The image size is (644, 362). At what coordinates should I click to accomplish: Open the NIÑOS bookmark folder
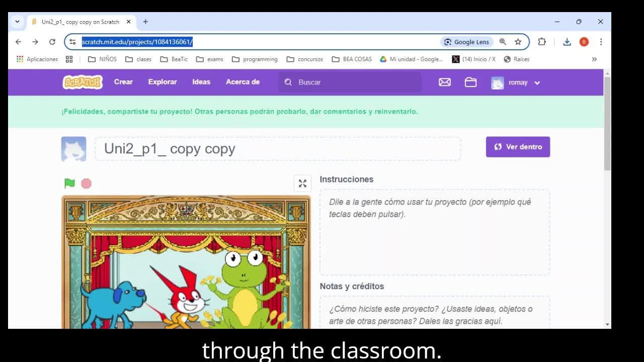click(102, 59)
